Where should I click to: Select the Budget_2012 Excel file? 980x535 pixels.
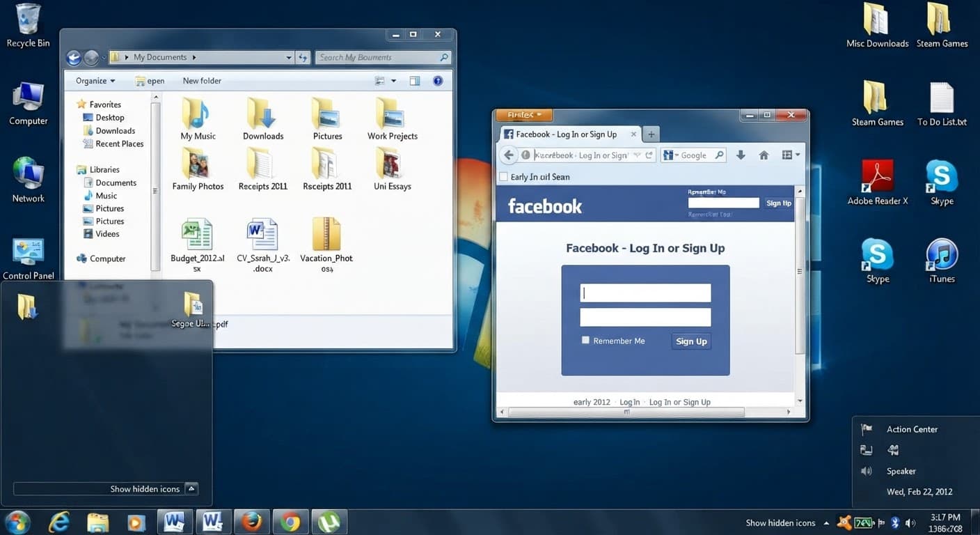coord(198,245)
